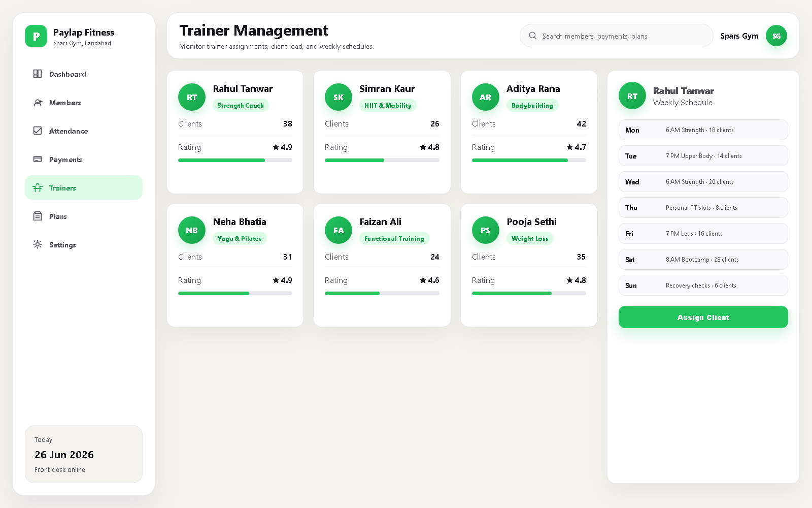812x508 pixels.
Task: Click the Front desk online status
Action: click(60, 469)
